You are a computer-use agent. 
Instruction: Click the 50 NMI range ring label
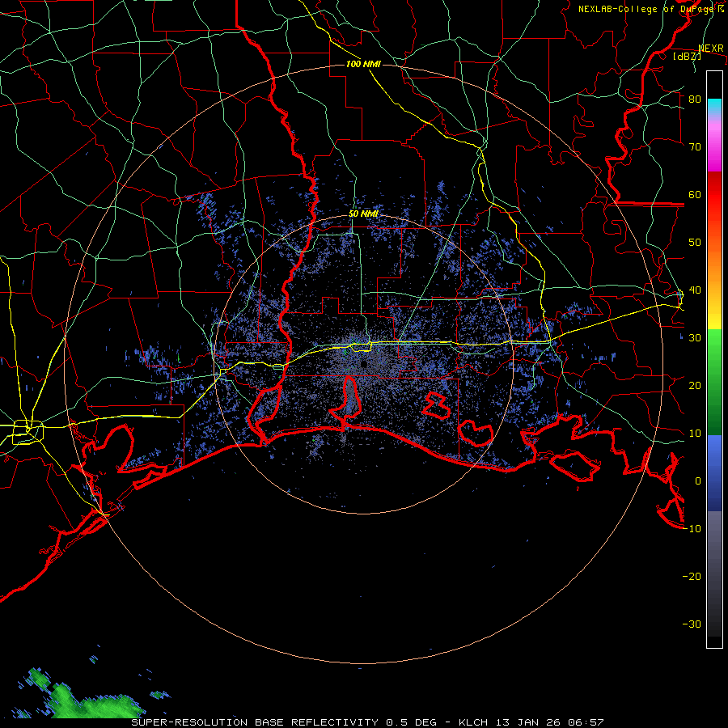[363, 214]
